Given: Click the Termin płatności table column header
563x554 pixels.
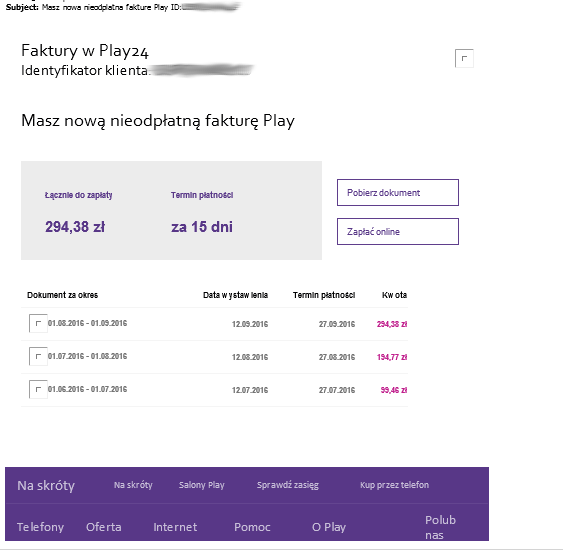Looking at the screenshot, I should coord(324,295).
